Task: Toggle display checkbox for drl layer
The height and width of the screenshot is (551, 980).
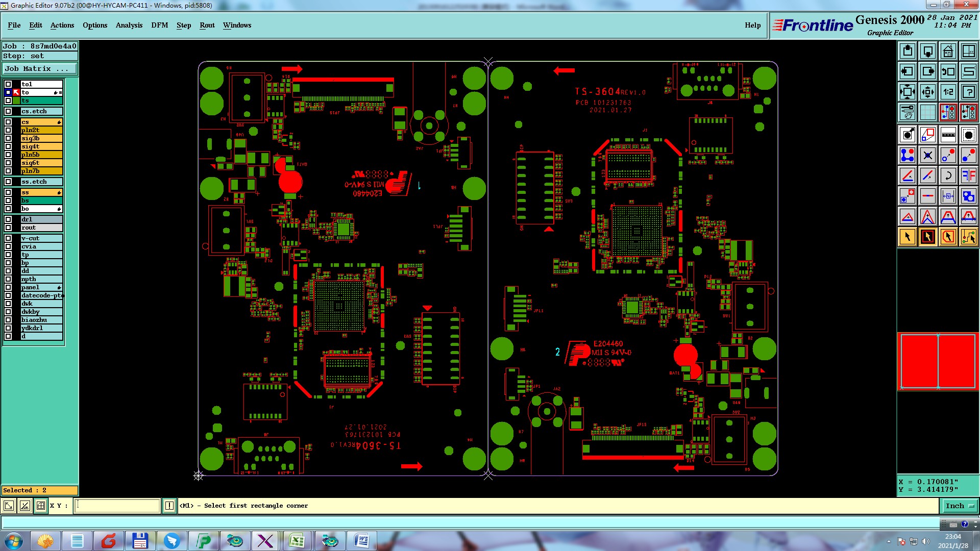Action: pos(8,219)
